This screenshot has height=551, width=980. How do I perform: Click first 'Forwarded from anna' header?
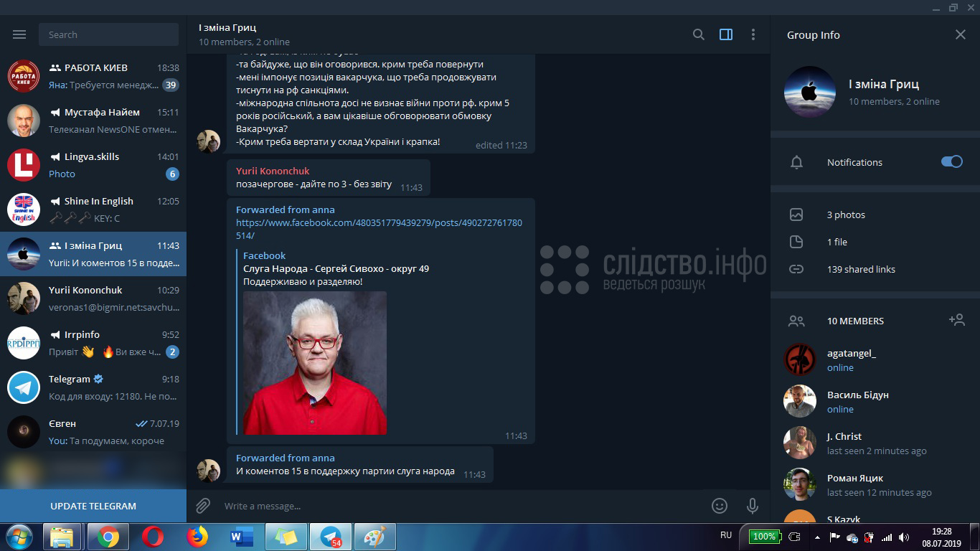(x=286, y=209)
